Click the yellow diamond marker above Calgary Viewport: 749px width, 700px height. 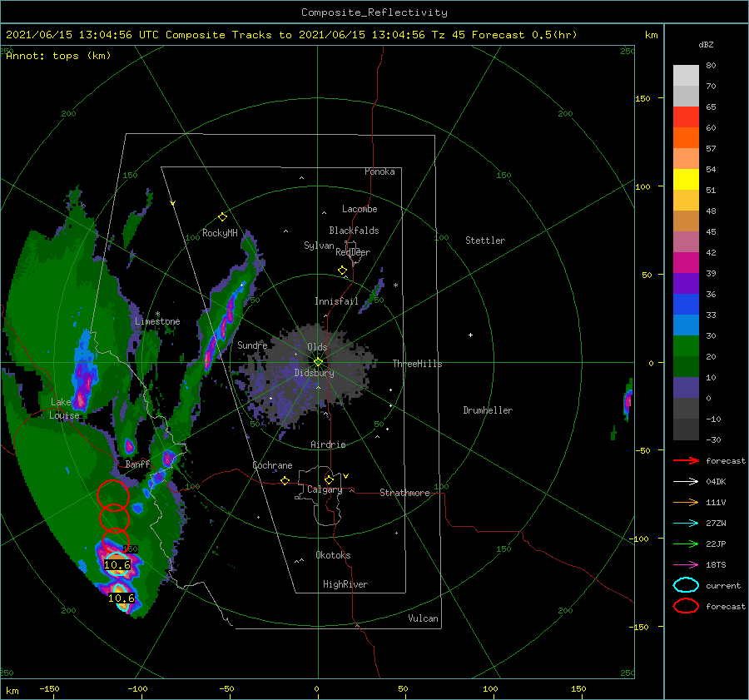pos(329,479)
